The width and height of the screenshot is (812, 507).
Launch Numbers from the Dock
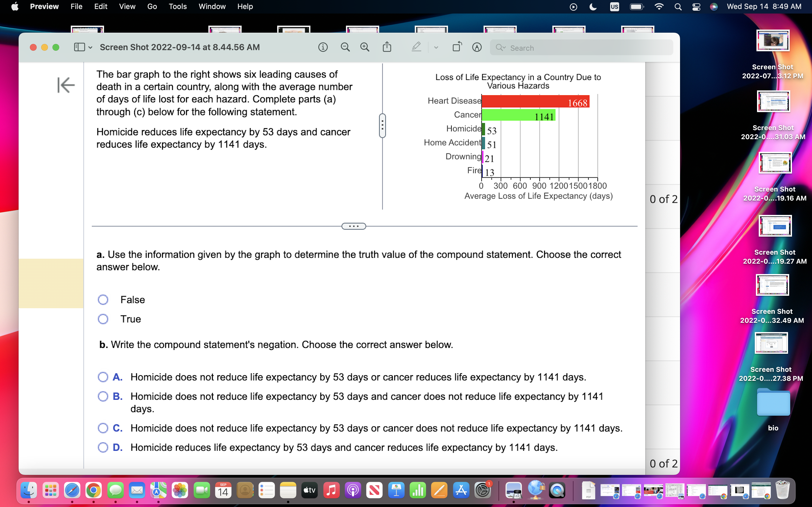tap(418, 490)
